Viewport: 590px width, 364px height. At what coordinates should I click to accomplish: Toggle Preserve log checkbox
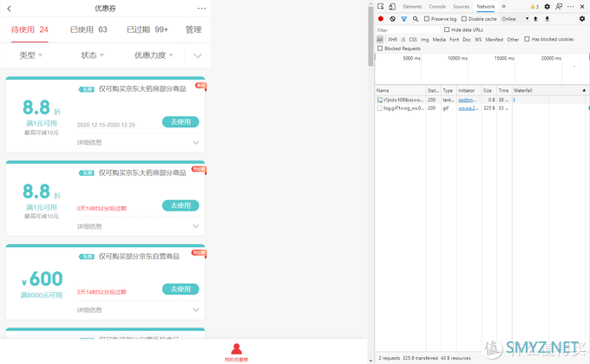coord(427,18)
